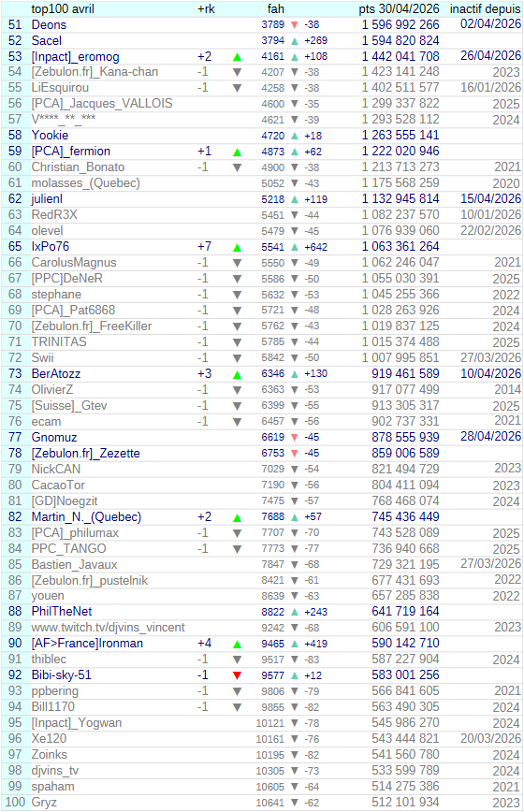Click the 'fah' column header
This screenshot has height=812, width=524.
pos(275,8)
